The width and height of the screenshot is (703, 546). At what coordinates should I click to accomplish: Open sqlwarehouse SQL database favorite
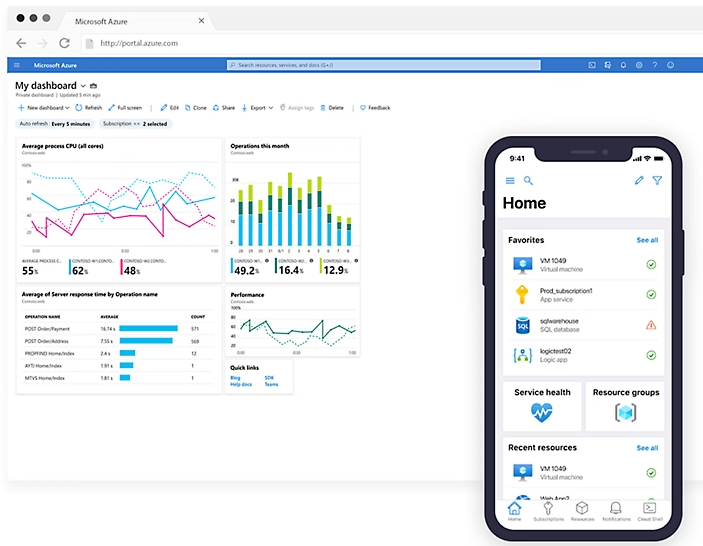point(584,325)
